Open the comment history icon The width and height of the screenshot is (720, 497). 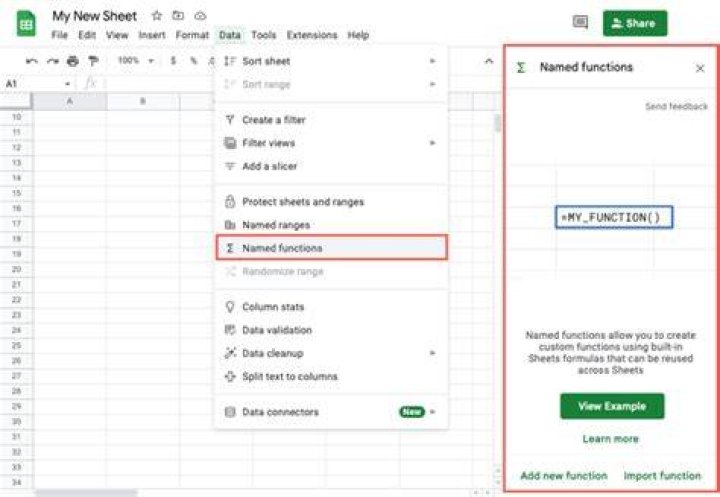coord(580,22)
